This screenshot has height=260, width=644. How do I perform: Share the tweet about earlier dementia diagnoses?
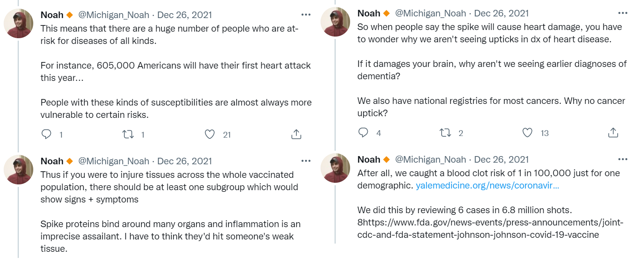[613, 133]
